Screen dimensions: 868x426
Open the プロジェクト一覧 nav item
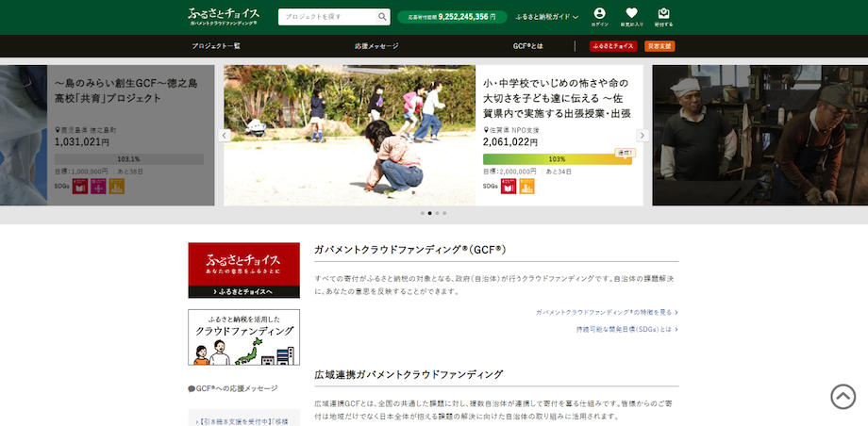pyautogui.click(x=216, y=46)
